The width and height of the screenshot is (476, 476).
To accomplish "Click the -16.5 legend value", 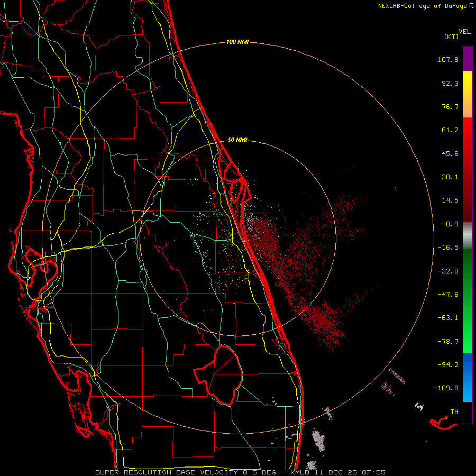I will (448, 248).
